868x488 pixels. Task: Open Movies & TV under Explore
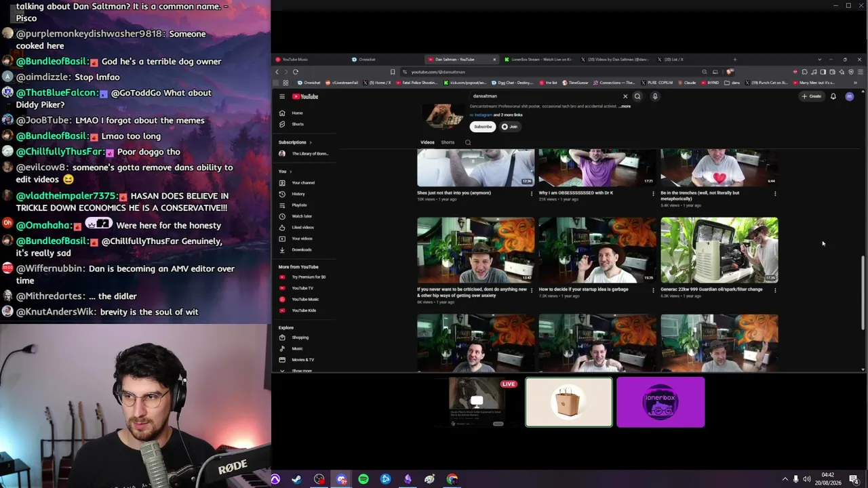click(303, 360)
